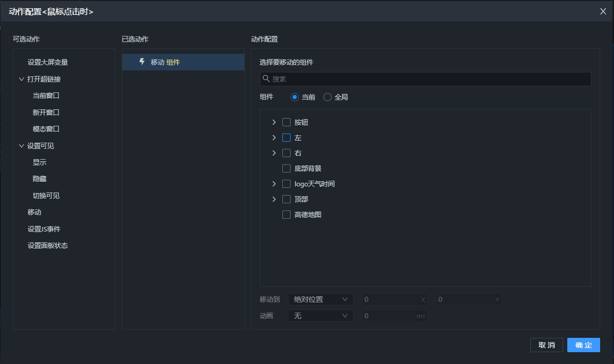The width and height of the screenshot is (614, 364).
Task: Collapse the 设置可见 action group
Action: coord(22,146)
